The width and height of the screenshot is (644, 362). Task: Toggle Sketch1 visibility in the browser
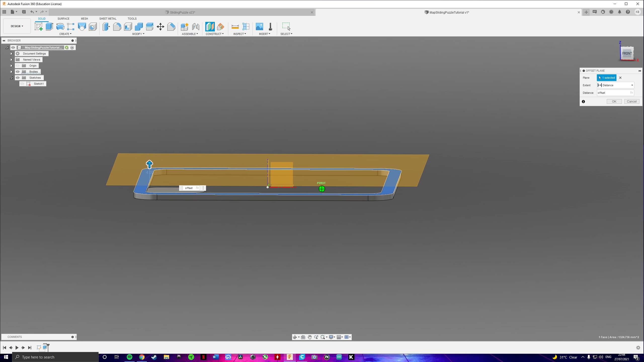[22, 83]
